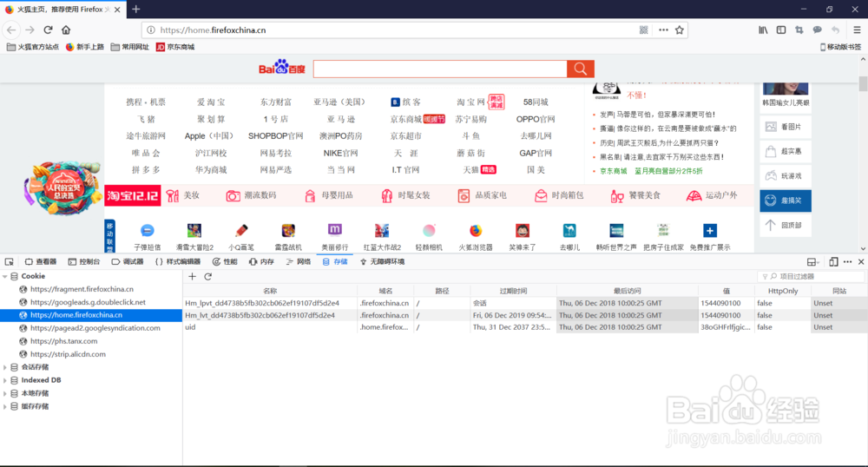Open the Firefox home page button
The image size is (868, 467).
[66, 30]
